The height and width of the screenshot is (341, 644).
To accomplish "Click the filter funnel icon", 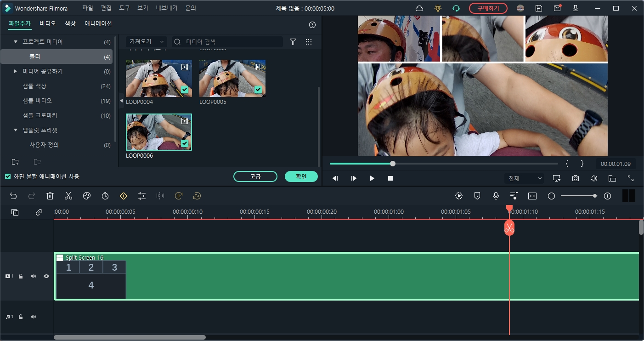I will (x=293, y=42).
